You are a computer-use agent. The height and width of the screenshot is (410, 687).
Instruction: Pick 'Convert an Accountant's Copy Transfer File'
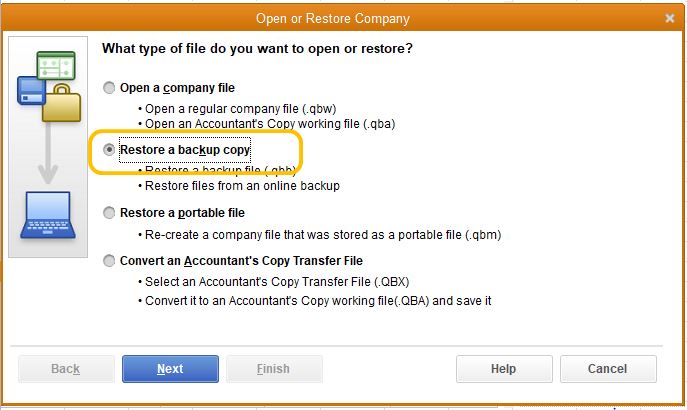110,261
